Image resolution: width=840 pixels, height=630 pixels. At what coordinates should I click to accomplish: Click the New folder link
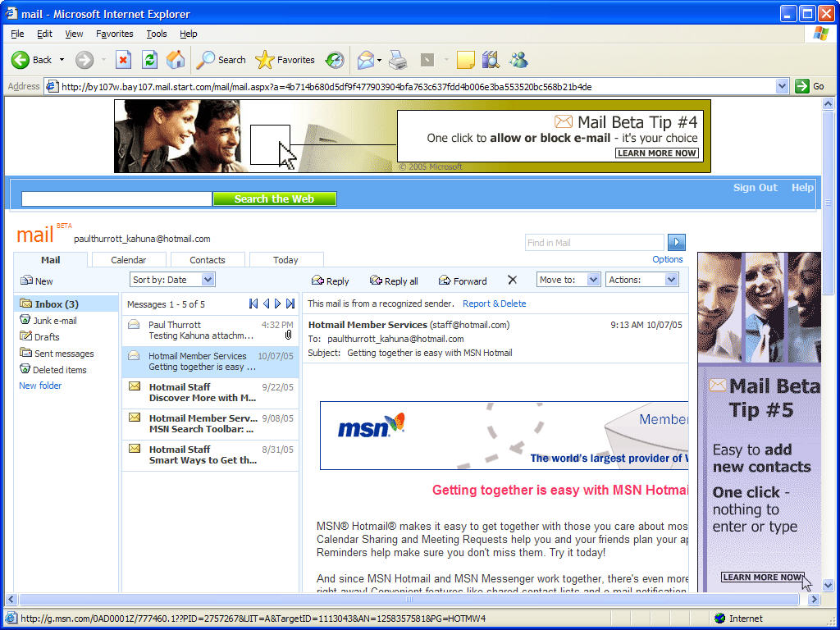pyautogui.click(x=40, y=386)
